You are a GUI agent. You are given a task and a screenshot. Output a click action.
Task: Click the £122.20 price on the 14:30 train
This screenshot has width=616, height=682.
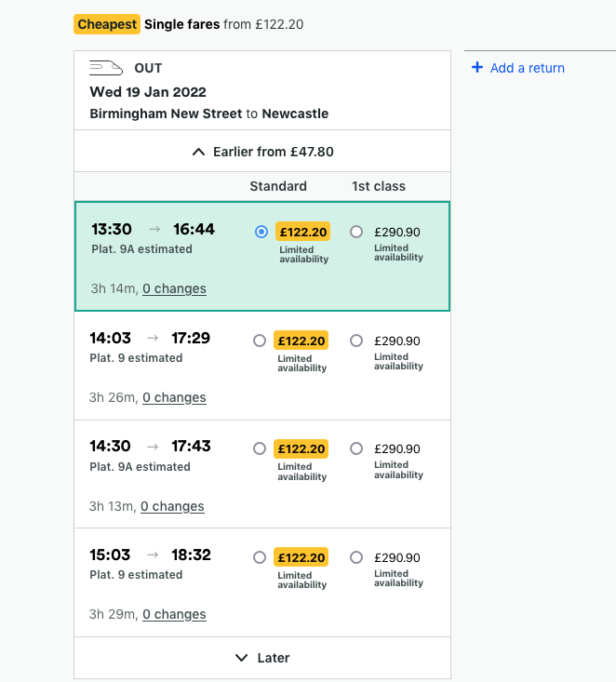pyautogui.click(x=301, y=448)
